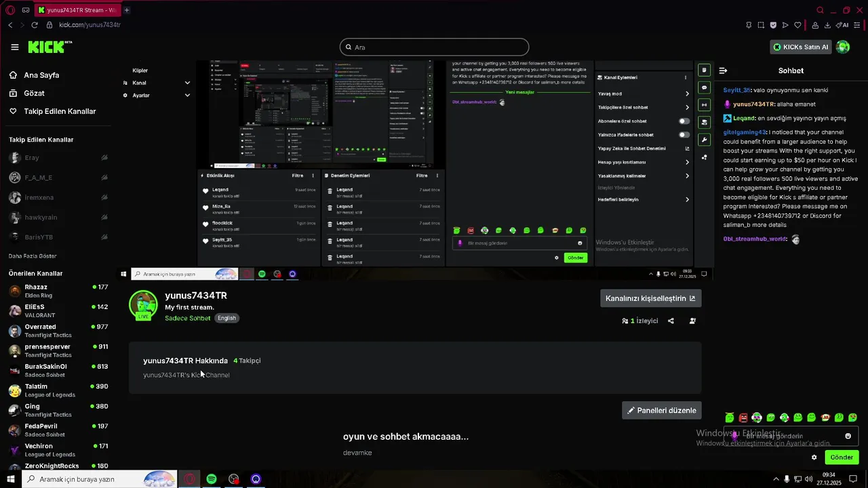The height and width of the screenshot is (488, 868).
Task: Click Windows taskbar search box Aramak için buraya yazın
Action: coord(100,479)
